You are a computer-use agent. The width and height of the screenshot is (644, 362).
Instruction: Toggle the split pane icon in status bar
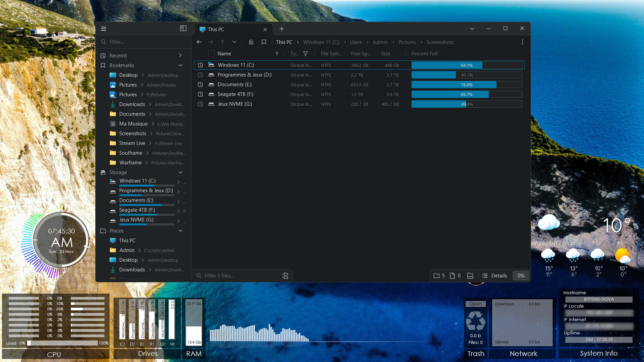coord(470,276)
